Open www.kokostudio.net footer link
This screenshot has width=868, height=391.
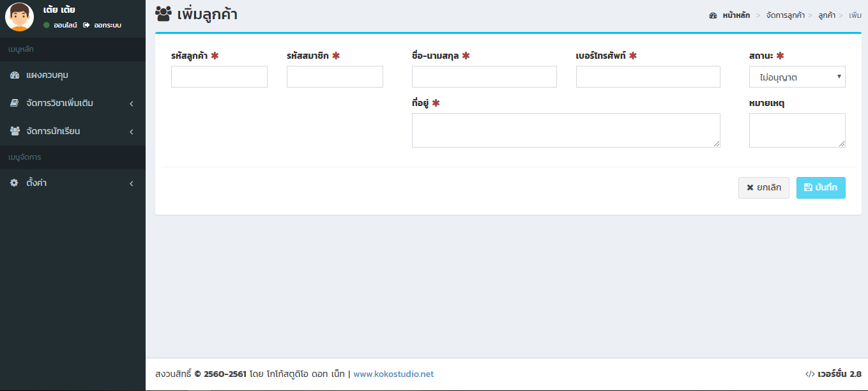[393, 374]
